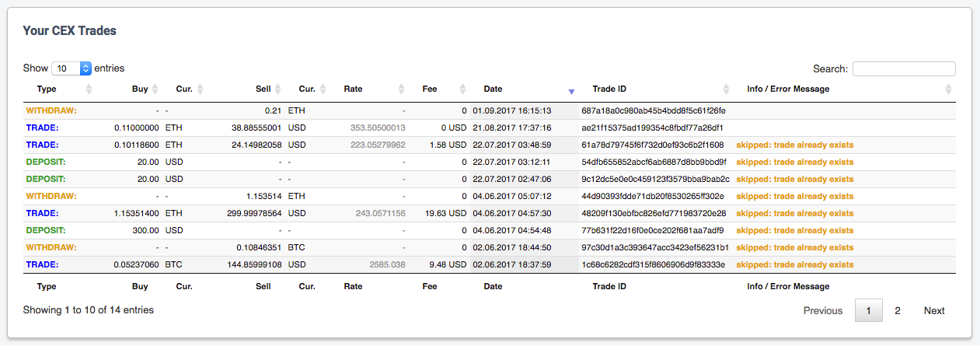Select trade ID 1c68c6282cdf315f8606906d9f83333e
The width and height of the screenshot is (980, 346).
click(x=653, y=264)
